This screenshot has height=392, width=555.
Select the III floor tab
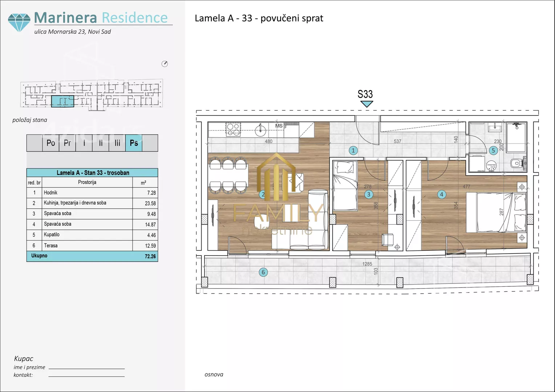tap(117, 143)
